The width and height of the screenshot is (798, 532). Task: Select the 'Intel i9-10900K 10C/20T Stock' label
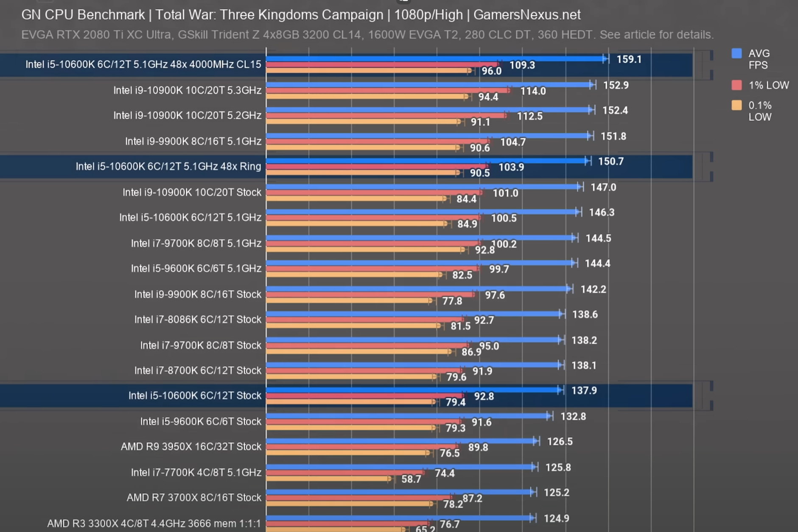click(x=192, y=192)
